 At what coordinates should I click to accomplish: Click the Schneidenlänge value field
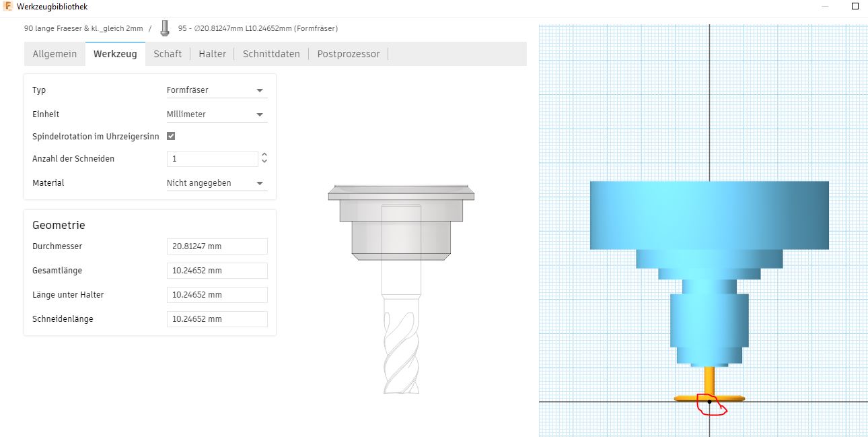[x=217, y=319]
